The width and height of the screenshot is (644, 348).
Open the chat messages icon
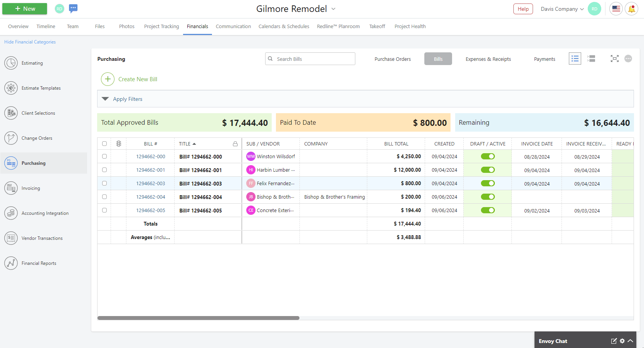(x=73, y=8)
